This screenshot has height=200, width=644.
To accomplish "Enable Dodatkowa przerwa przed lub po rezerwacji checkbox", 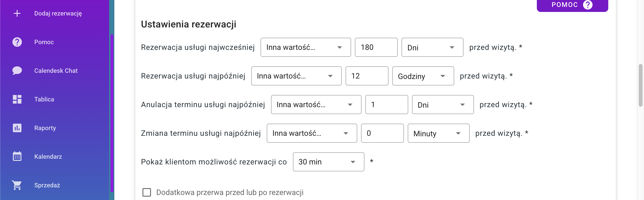I will pyautogui.click(x=147, y=192).
